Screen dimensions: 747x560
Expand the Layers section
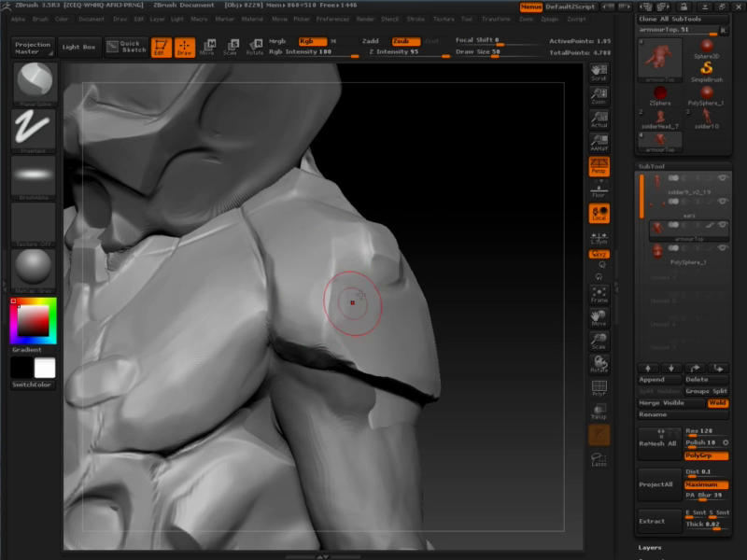point(650,548)
